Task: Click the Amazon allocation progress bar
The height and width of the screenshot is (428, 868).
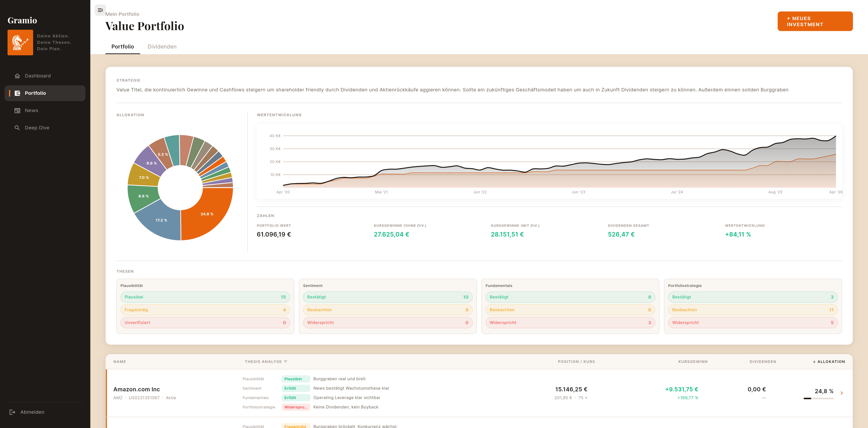Action: point(819,399)
